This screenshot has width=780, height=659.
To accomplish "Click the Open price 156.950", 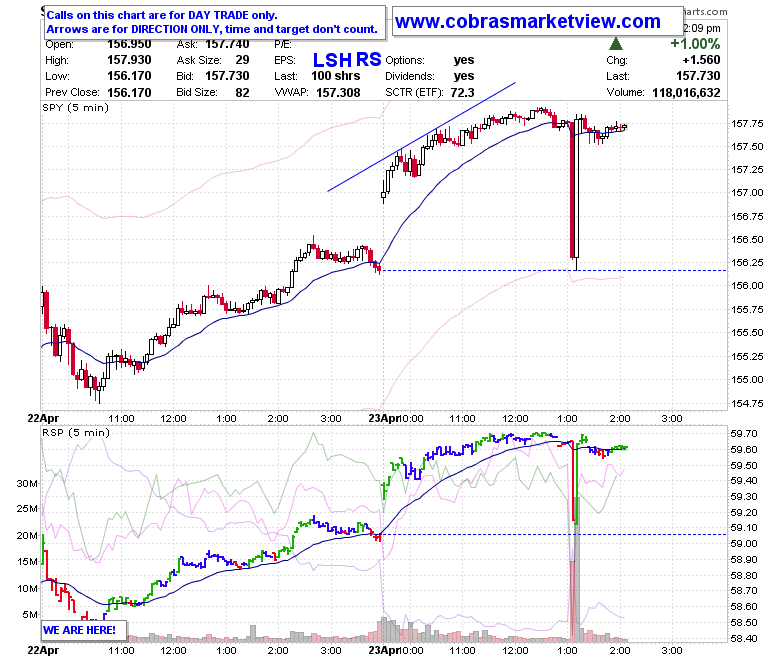I will tap(129, 44).
